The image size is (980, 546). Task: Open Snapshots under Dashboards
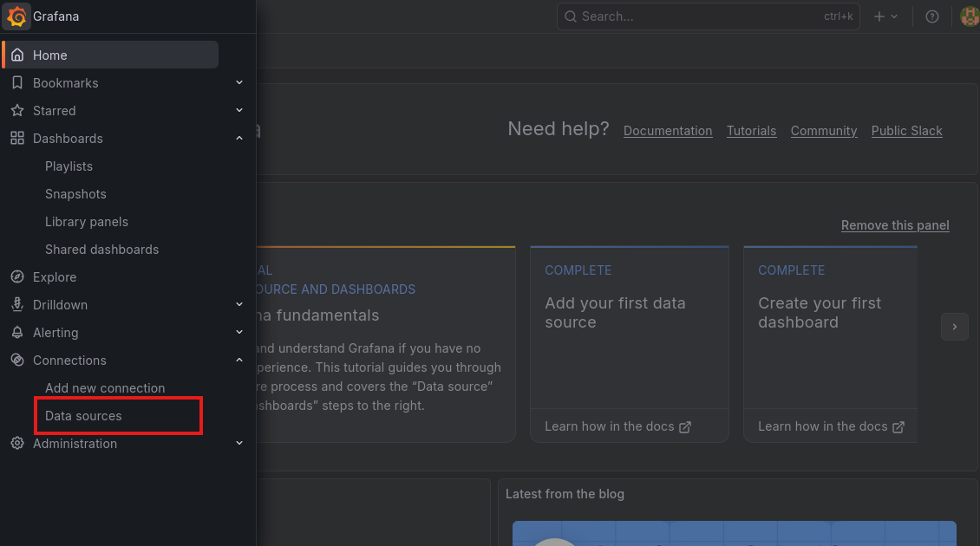coord(75,193)
